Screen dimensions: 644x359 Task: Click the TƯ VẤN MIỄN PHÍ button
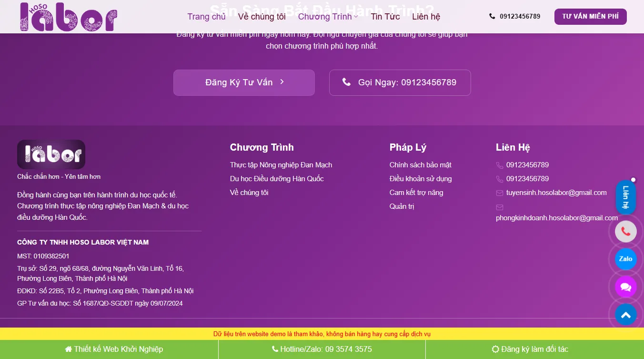pos(591,17)
